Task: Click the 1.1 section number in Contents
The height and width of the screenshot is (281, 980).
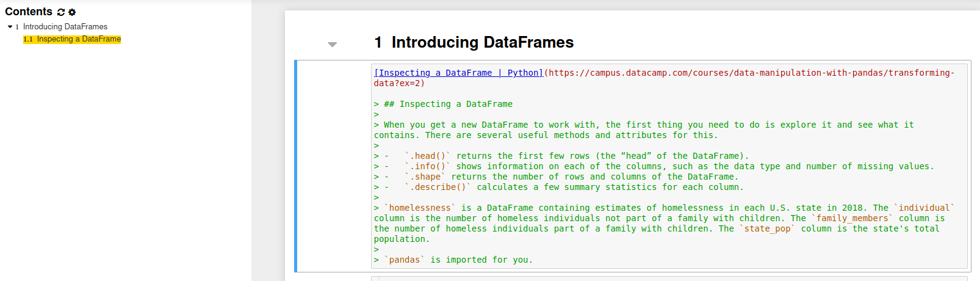Action: coord(28,39)
